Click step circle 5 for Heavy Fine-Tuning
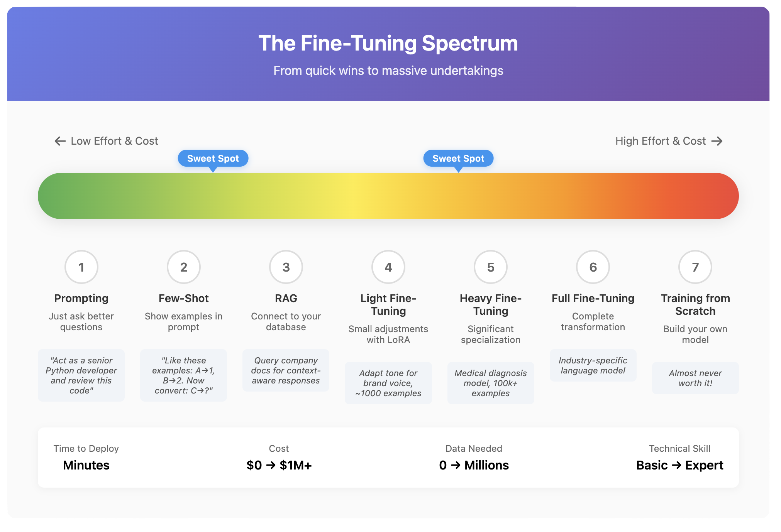The width and height of the screenshot is (781, 532). point(490,267)
